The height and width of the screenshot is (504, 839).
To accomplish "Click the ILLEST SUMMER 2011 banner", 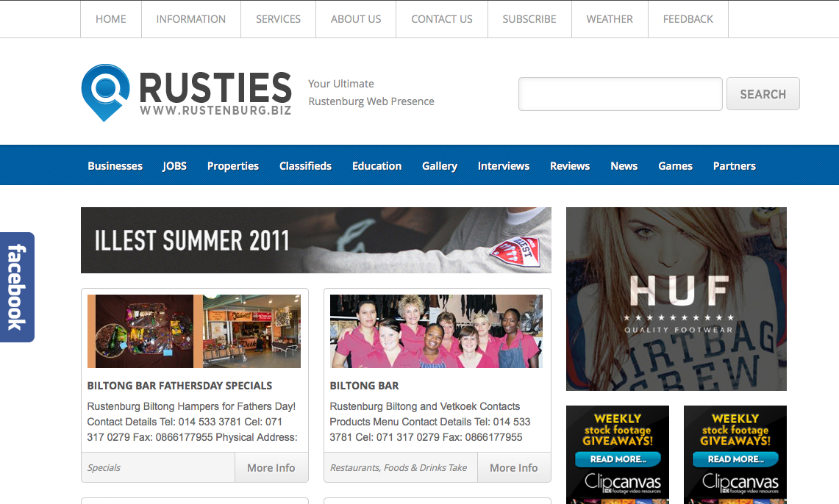I will click(315, 240).
